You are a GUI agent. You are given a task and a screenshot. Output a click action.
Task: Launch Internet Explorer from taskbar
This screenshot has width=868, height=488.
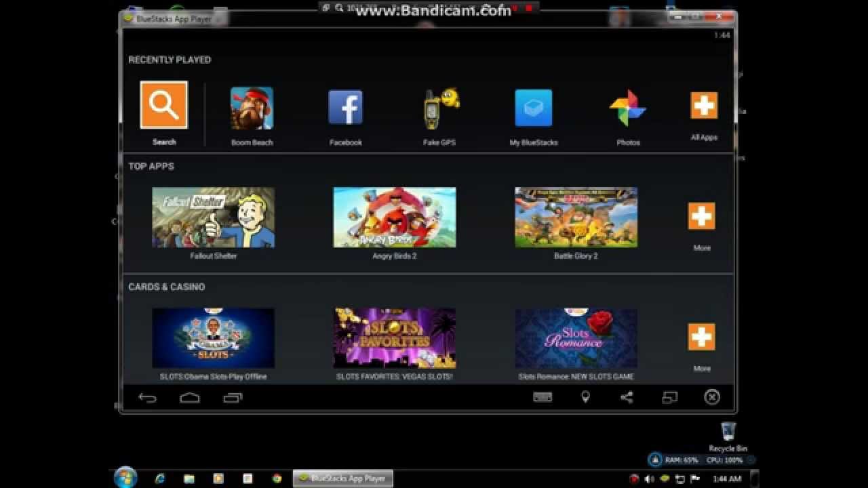click(x=160, y=479)
